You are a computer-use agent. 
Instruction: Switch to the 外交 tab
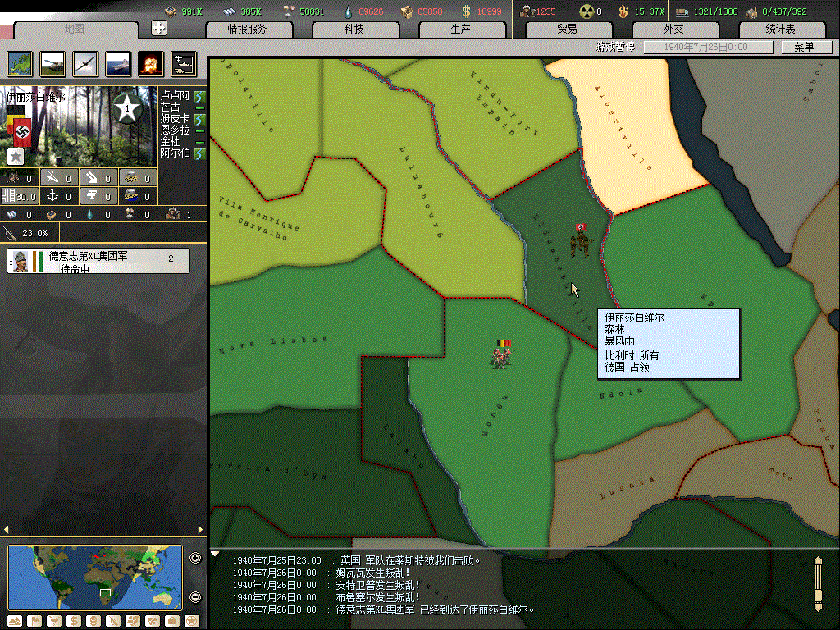coord(674,29)
